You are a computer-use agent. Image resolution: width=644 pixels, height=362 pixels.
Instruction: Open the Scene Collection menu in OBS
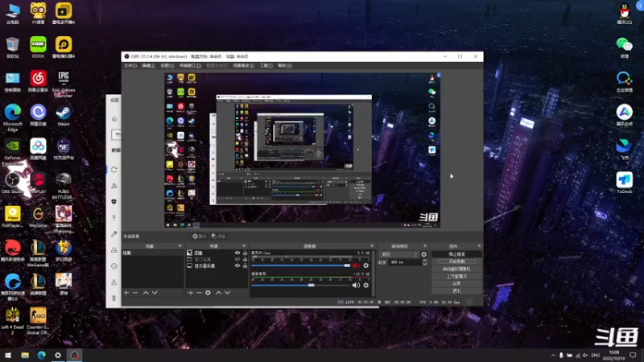(244, 66)
